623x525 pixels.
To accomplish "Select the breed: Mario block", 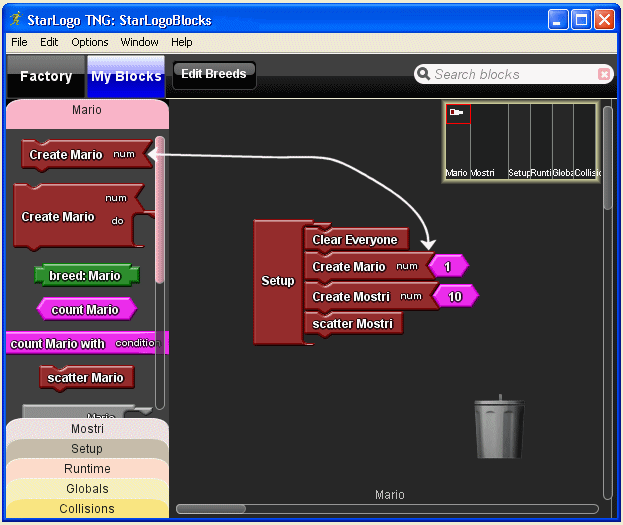I will coord(87,275).
